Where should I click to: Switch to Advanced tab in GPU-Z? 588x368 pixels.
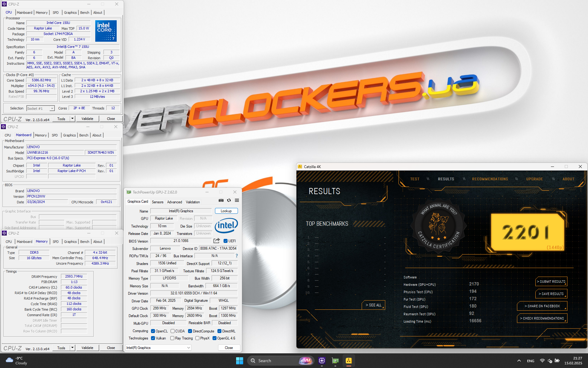pyautogui.click(x=175, y=202)
